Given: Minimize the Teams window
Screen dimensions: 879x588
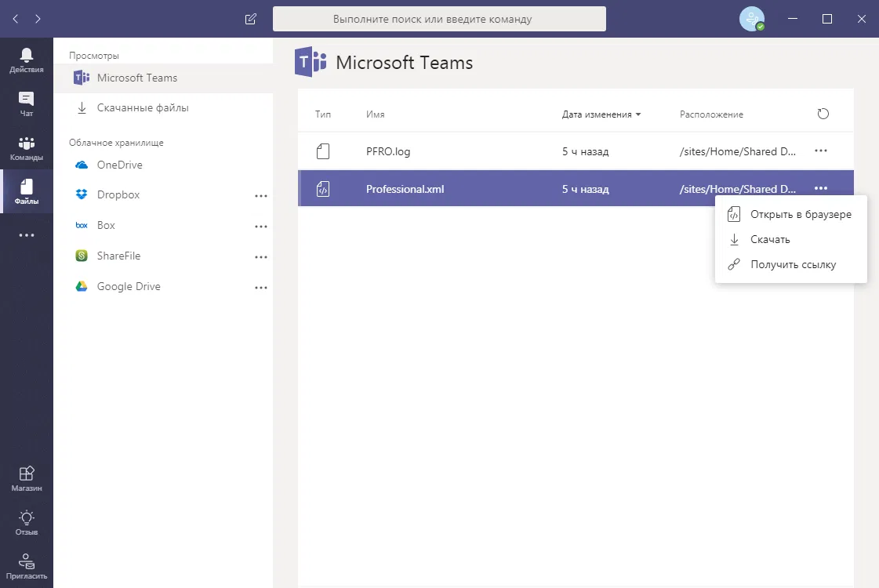Looking at the screenshot, I should (x=792, y=19).
